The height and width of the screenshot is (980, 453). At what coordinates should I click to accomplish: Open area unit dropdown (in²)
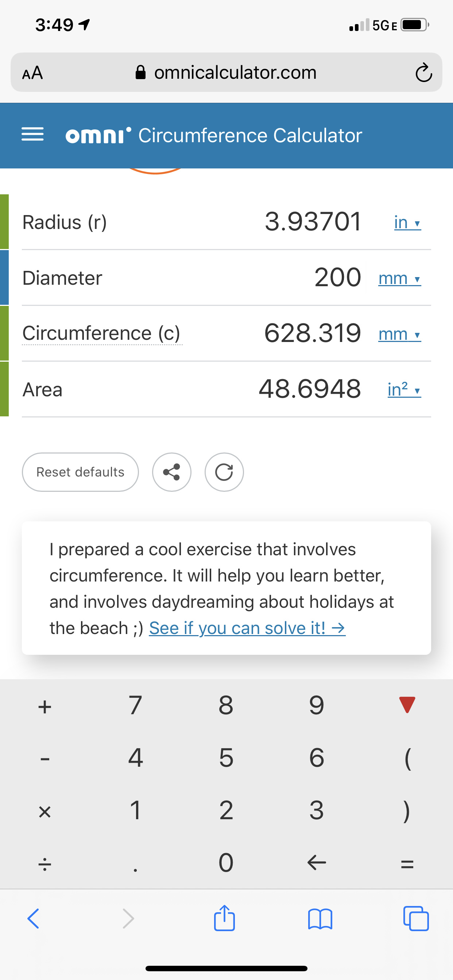(404, 390)
